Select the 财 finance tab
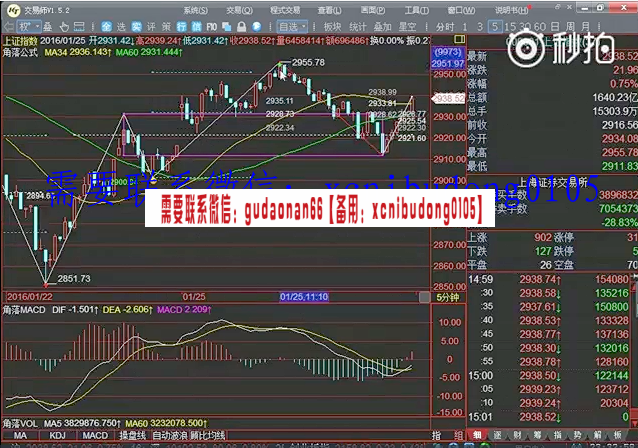 517,435
